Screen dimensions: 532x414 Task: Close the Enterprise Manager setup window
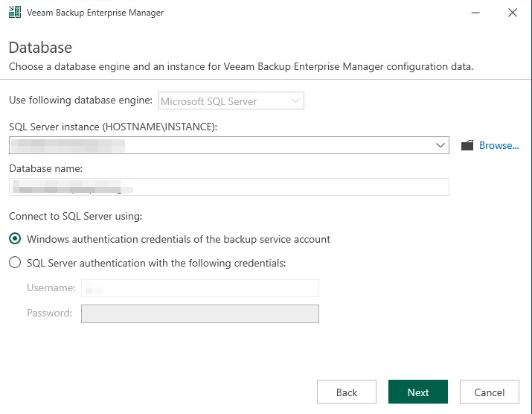click(x=513, y=13)
